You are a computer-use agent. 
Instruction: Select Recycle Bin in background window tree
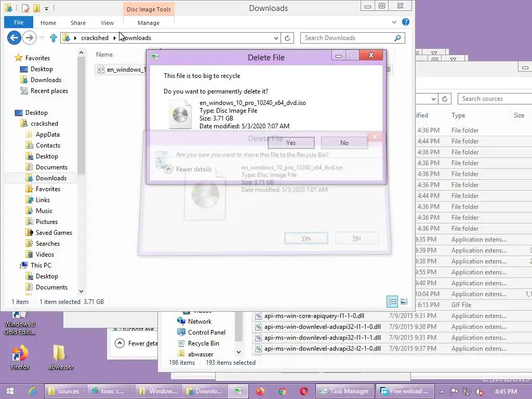(199, 343)
